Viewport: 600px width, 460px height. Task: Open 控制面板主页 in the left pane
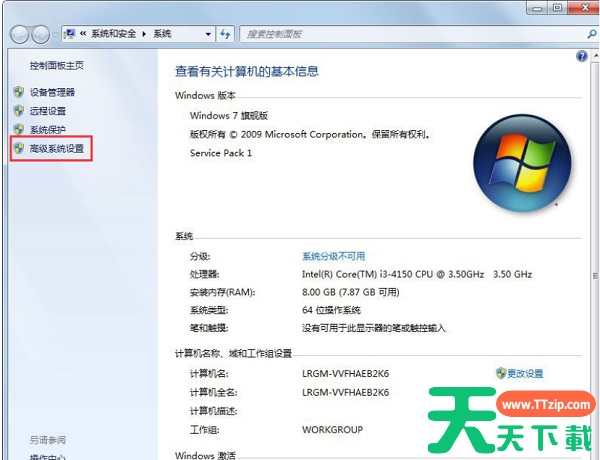tap(57, 66)
